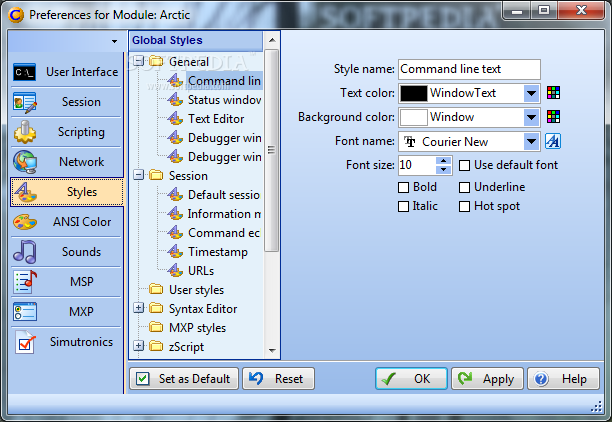Toggle the Underline checkbox
The width and height of the screenshot is (612, 422).
[464, 187]
